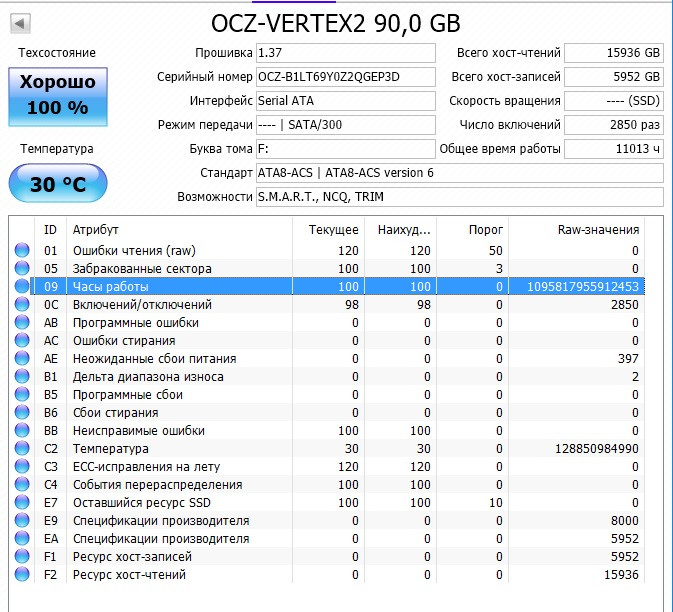Viewport: 673px width, 612px height.
Task: Click the status circle for Программные сбои
Action: click(x=22, y=394)
